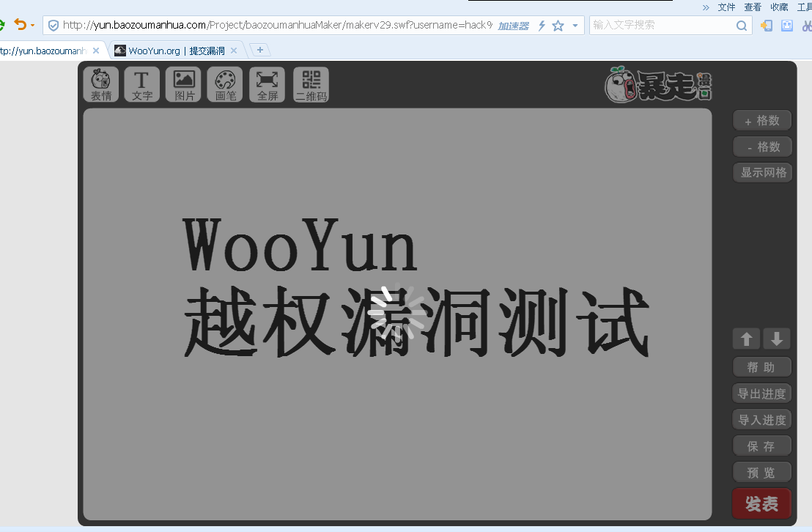Click the orange login door icon in the toolbar

766,26
